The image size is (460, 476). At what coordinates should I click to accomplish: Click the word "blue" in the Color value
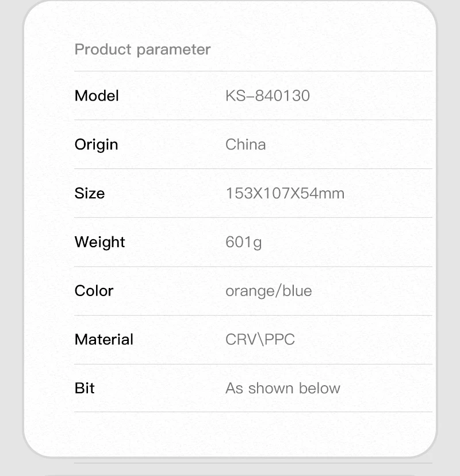coord(297,291)
